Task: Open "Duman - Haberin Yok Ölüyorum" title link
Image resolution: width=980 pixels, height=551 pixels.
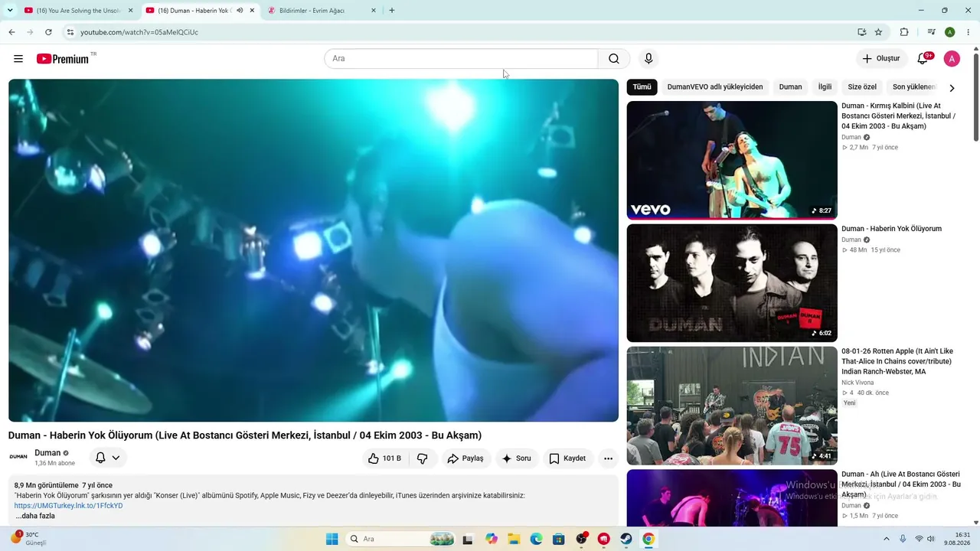Action: (891, 229)
